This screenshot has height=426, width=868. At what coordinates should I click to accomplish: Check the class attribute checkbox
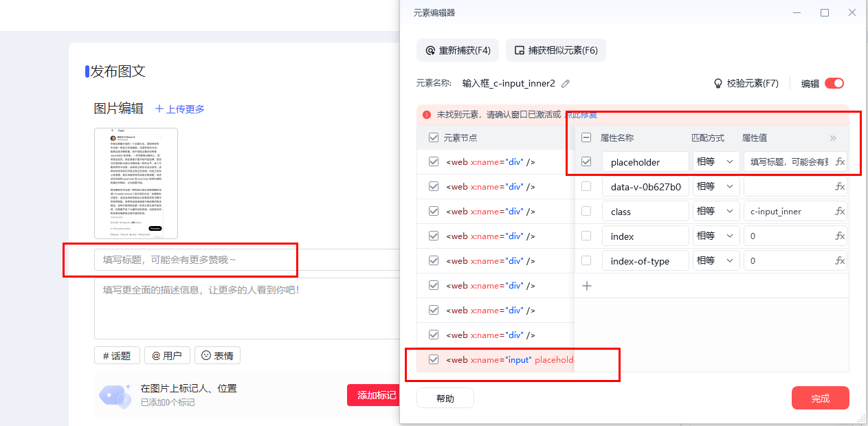(x=586, y=211)
